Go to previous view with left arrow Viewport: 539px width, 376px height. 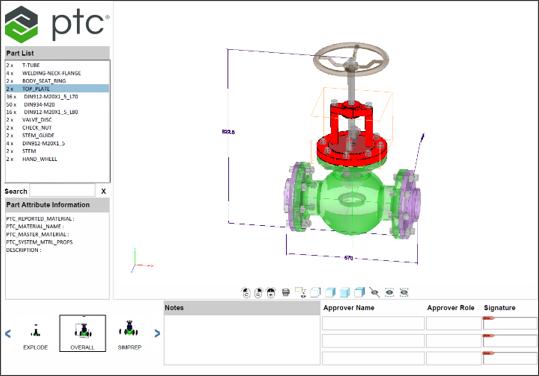click(8, 333)
